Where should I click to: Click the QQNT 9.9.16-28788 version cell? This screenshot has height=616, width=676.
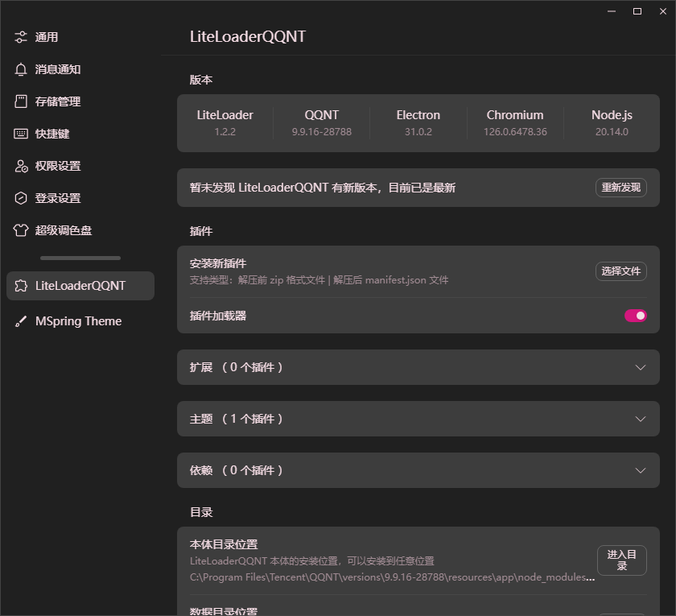click(x=322, y=123)
